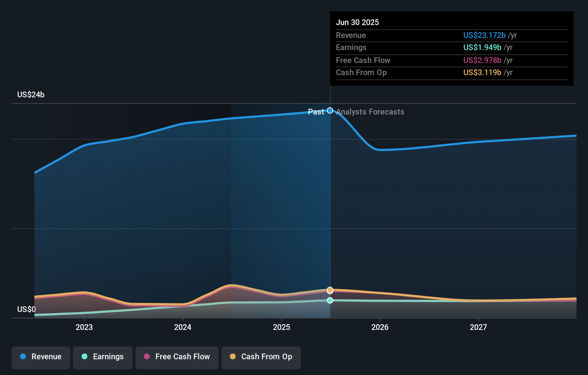The height and width of the screenshot is (375, 588).
Task: Click the US$2.978b free cash flow value
Action: click(482, 60)
